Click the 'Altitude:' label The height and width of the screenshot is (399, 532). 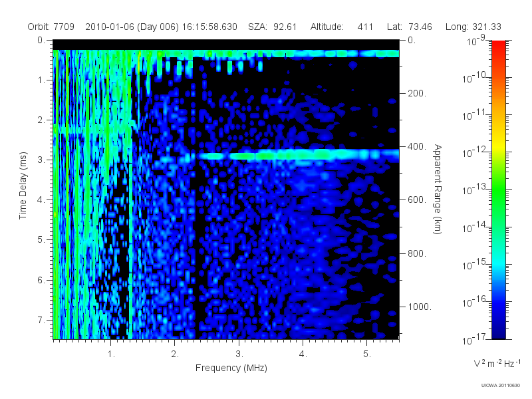click(327, 27)
